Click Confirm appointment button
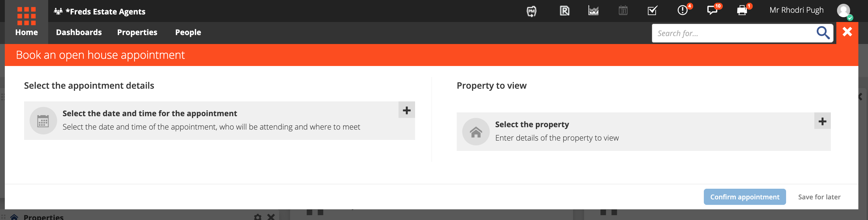Viewport: 868px width, 220px height. coord(745,197)
